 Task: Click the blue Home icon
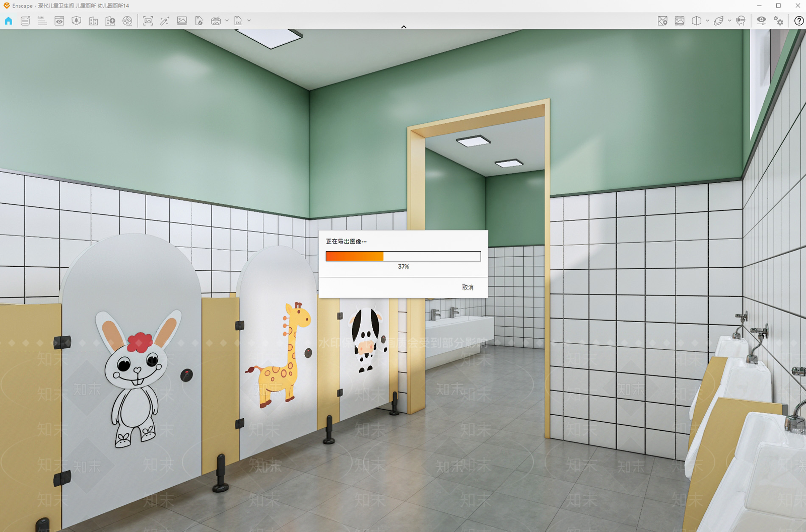coord(9,21)
